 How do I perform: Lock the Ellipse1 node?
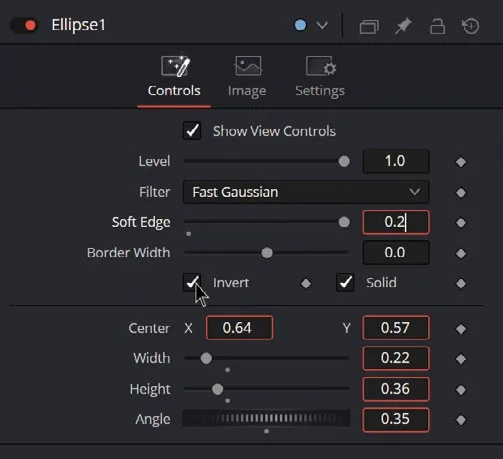437,26
